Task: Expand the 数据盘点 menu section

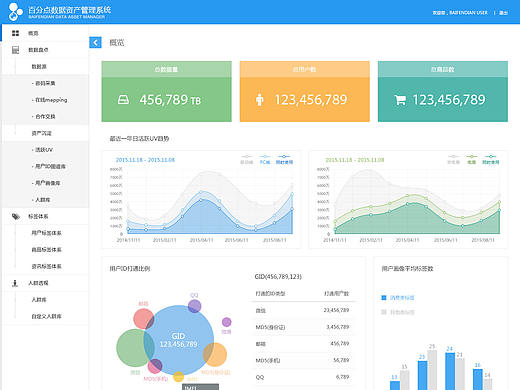Action: (x=45, y=50)
